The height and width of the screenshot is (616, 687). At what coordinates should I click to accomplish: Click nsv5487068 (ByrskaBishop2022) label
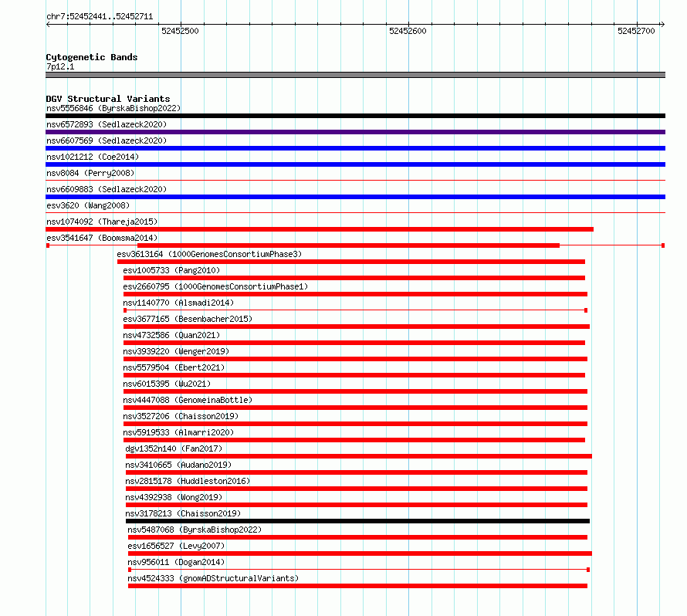point(195,530)
